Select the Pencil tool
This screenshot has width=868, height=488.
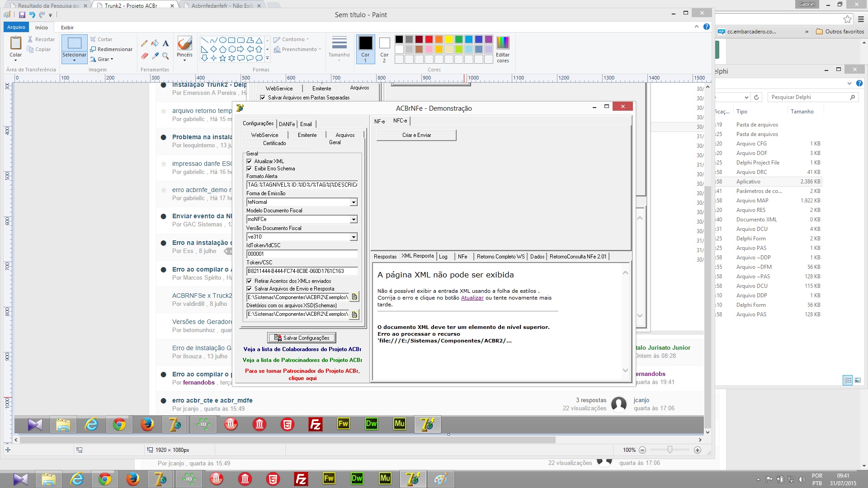144,43
